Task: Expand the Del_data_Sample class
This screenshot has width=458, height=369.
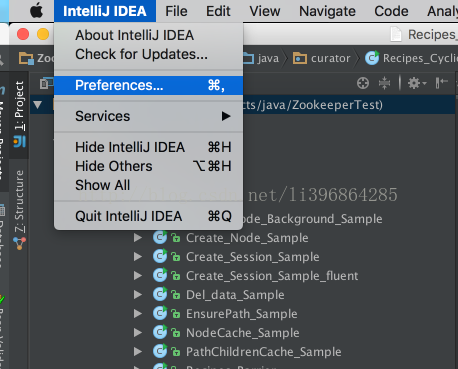Action: click(138, 295)
